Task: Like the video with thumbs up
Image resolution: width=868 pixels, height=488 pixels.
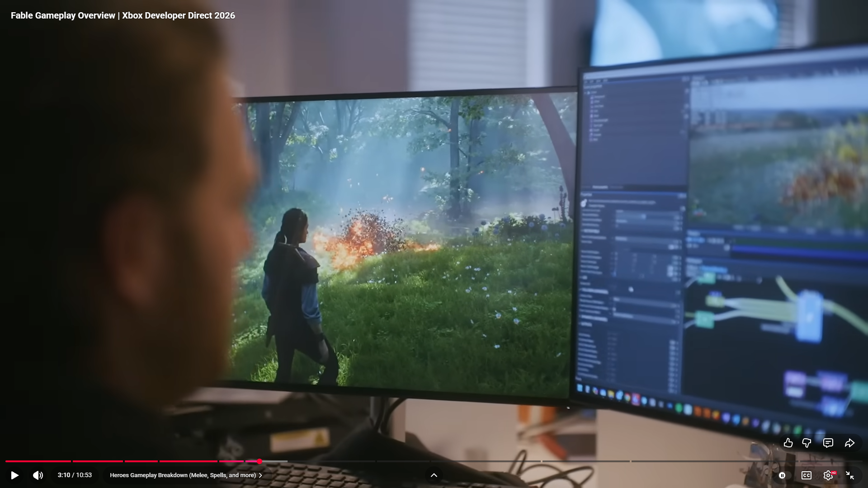Action: coord(788,443)
